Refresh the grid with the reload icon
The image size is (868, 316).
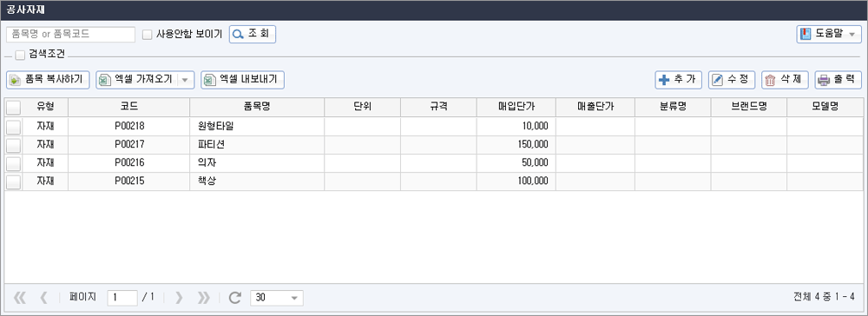pos(235,298)
